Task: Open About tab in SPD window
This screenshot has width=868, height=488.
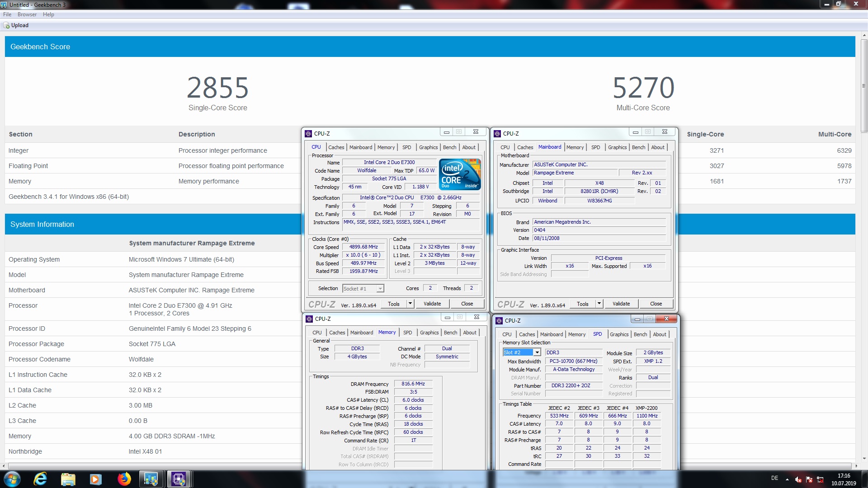Action: pos(660,334)
